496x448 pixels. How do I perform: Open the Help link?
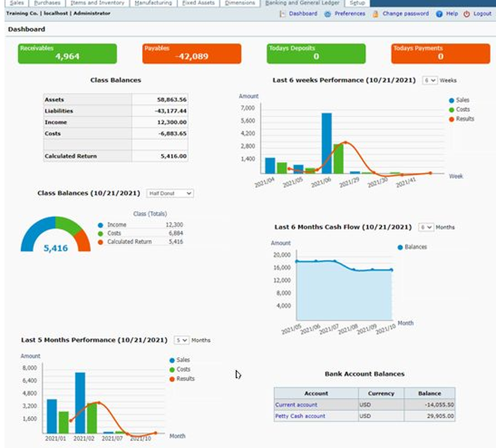(x=452, y=13)
